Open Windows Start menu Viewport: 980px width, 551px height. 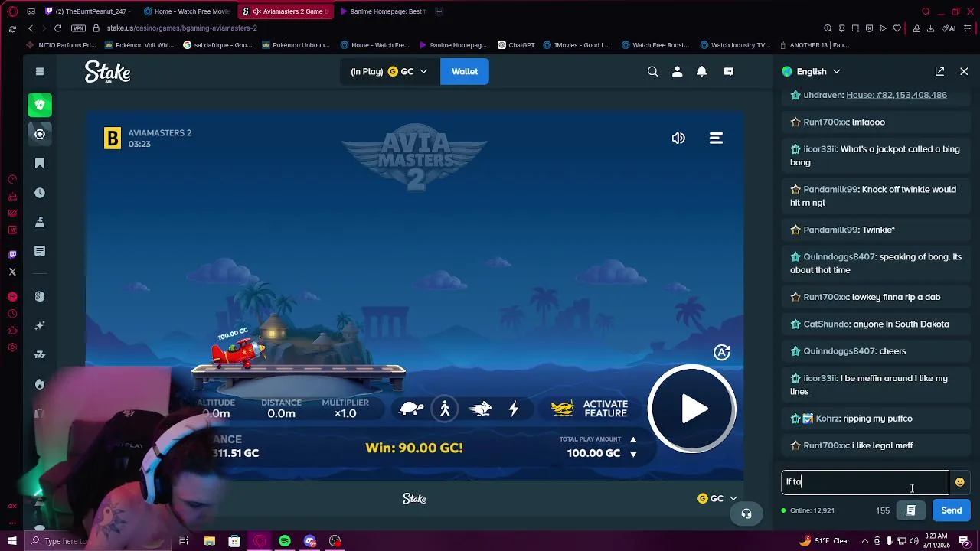pyautogui.click(x=12, y=541)
